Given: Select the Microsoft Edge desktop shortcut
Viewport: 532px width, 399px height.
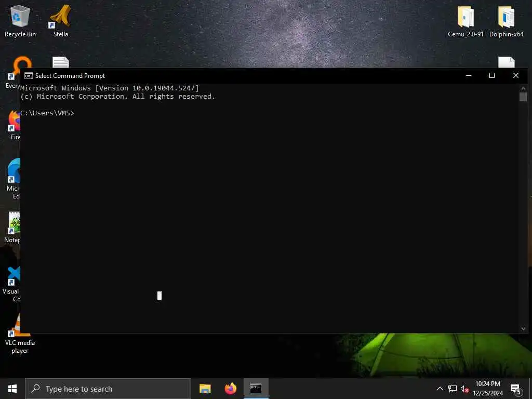Looking at the screenshot, I should [x=14, y=179].
